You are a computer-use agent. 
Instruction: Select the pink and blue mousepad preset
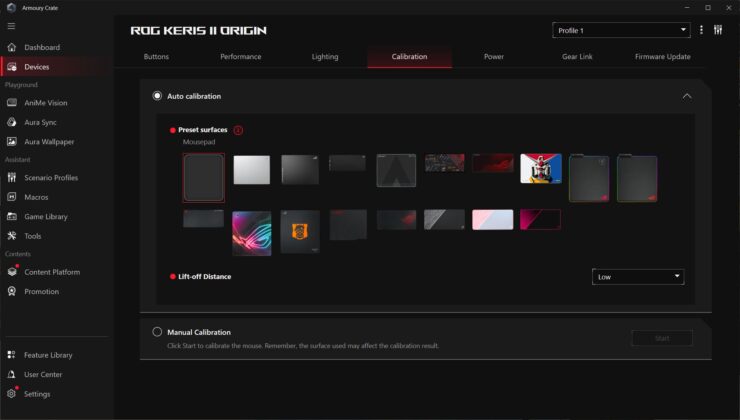[493, 219]
